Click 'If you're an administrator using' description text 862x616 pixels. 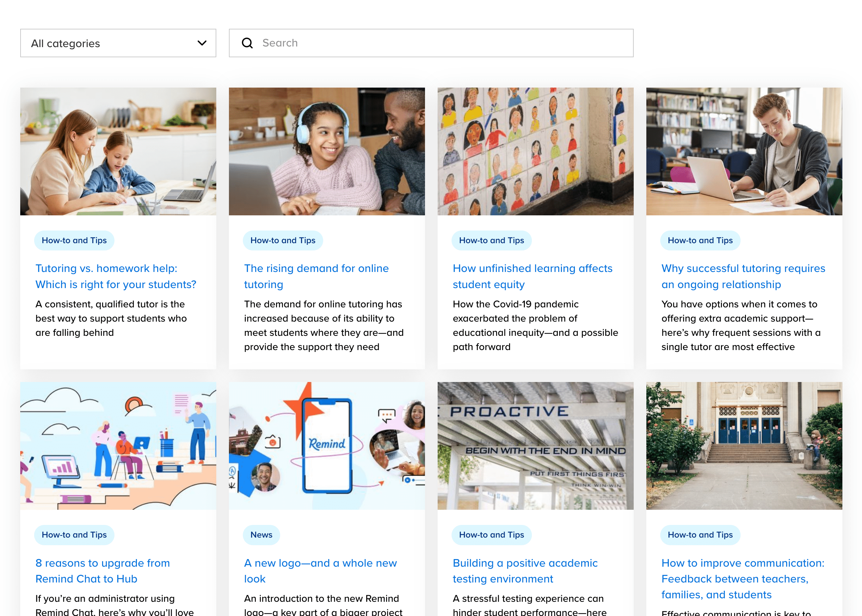114,605
